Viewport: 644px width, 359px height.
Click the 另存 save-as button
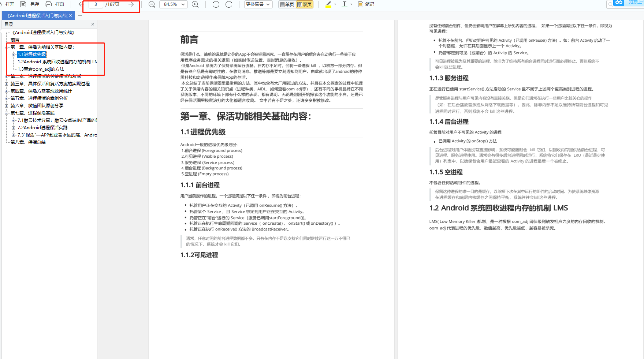[30, 4]
